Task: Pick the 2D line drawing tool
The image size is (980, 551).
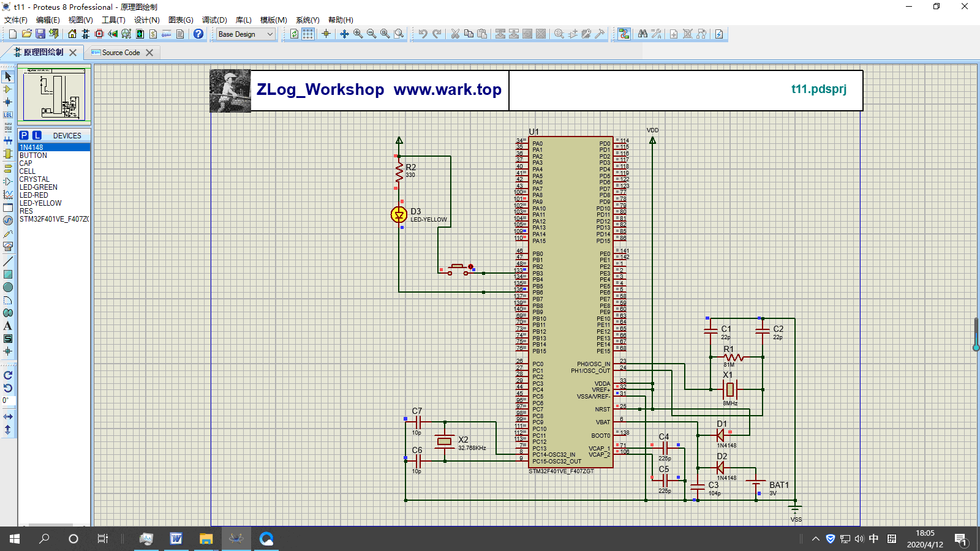Action: click(8, 261)
